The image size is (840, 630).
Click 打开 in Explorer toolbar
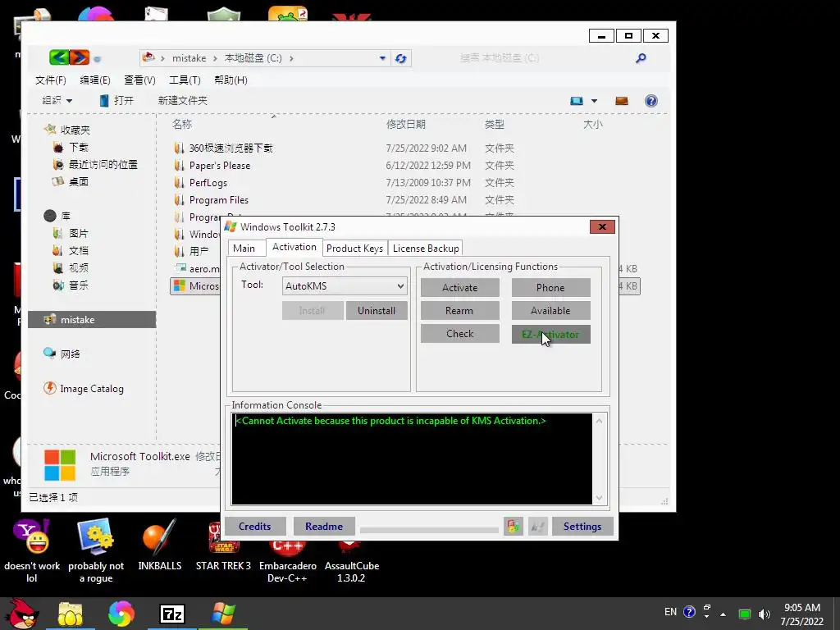(x=116, y=100)
